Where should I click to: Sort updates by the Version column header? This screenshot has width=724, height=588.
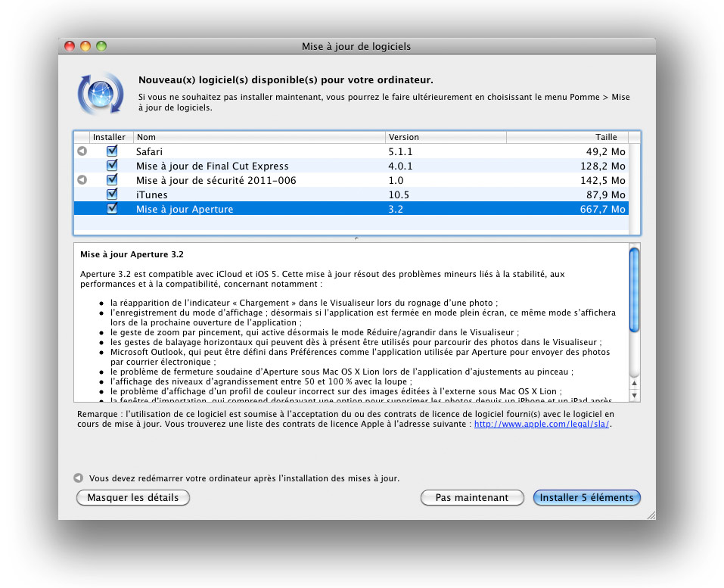tap(446, 137)
